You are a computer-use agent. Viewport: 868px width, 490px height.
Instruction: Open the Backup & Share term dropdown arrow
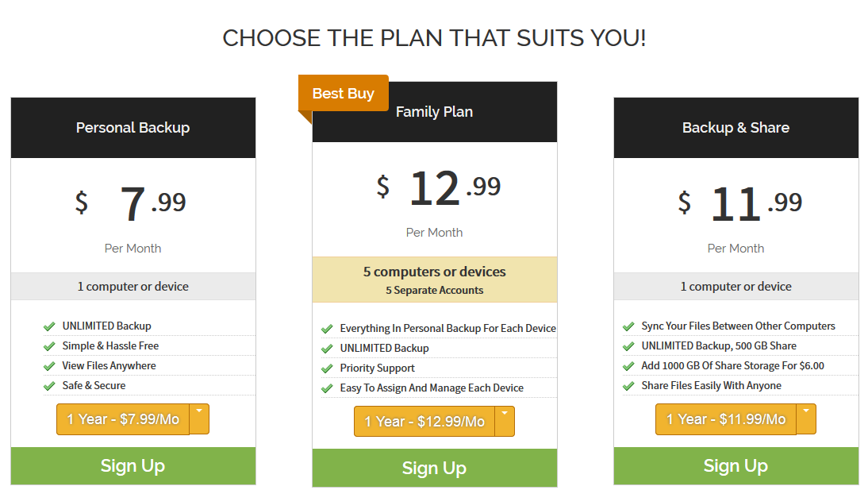806,419
